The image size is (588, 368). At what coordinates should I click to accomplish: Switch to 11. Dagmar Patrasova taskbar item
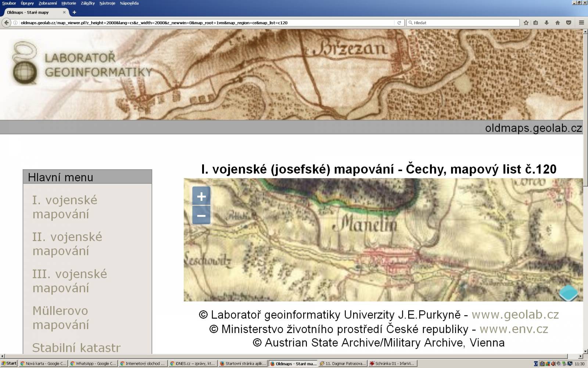[x=343, y=364]
